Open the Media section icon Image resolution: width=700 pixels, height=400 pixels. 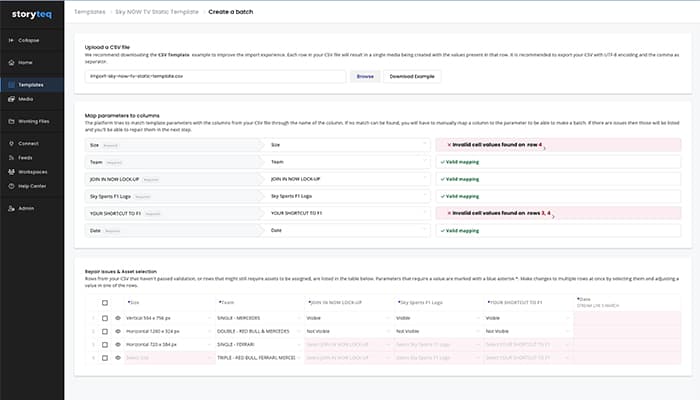tap(10, 99)
